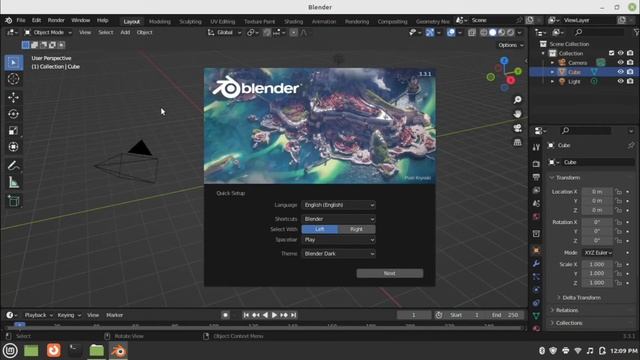Image resolution: width=640 pixels, height=360 pixels.
Task: Switch to the Modeling workspace tab
Action: coord(160,21)
